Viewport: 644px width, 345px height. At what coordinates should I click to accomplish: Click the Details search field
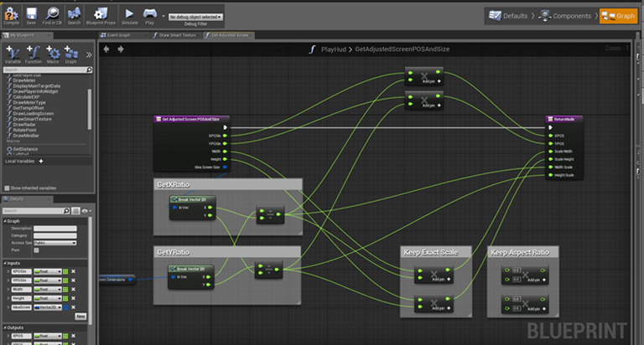click(x=36, y=211)
